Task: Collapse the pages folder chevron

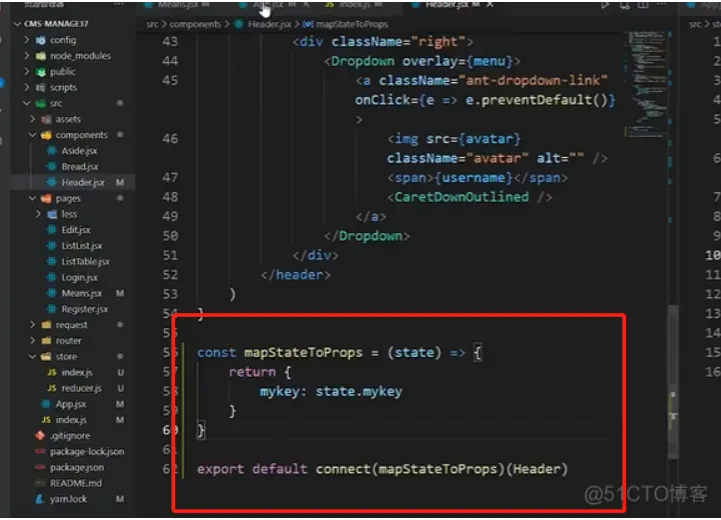Action: click(33, 198)
